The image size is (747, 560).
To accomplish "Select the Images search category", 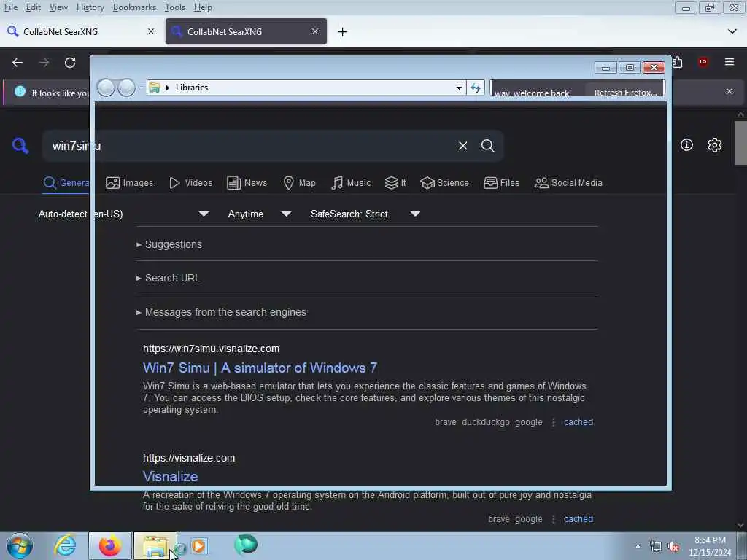I will point(130,183).
